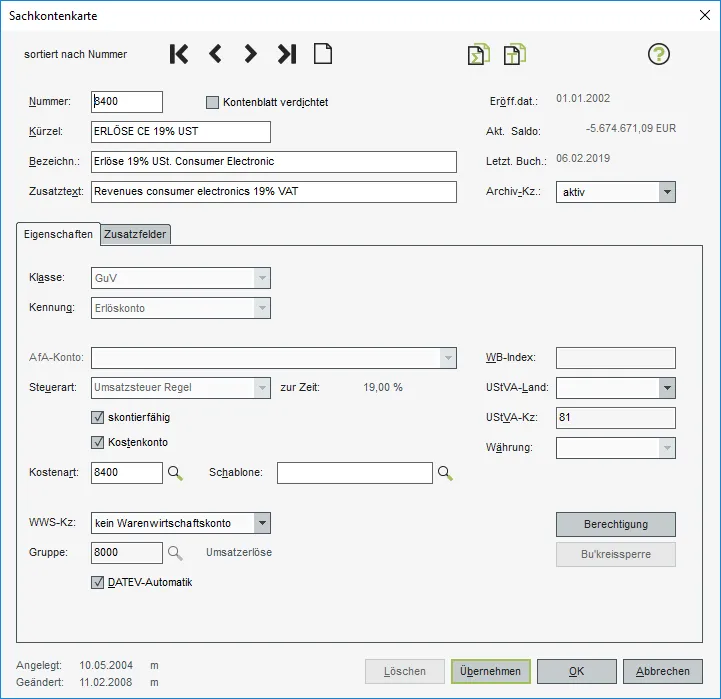Open the table sheet icon in toolbar
This screenshot has width=721, height=699.
[x=515, y=55]
